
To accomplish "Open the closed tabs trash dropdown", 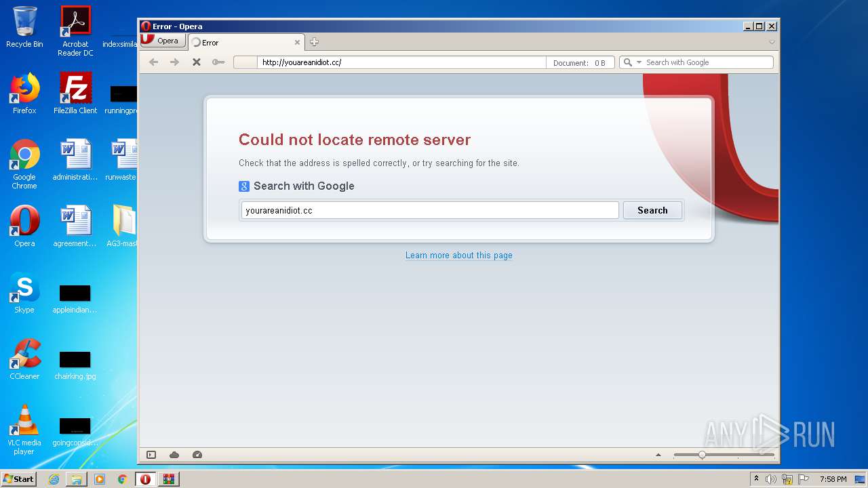I will pos(772,42).
